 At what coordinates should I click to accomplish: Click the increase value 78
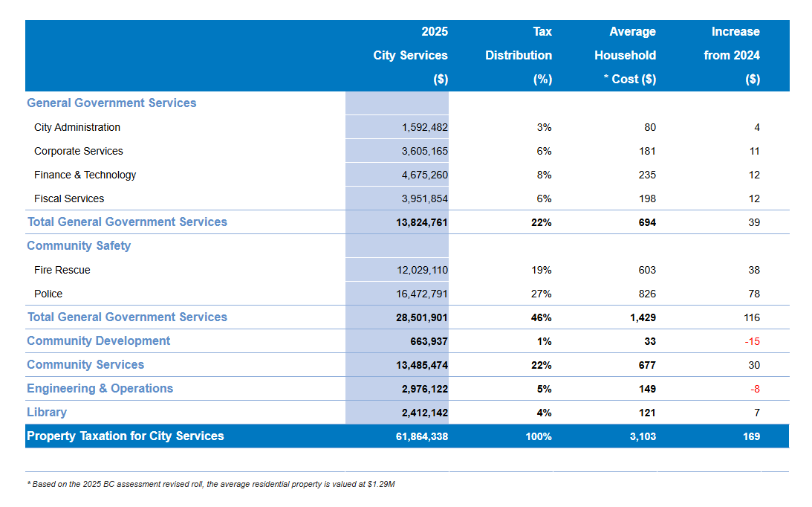tap(754, 294)
